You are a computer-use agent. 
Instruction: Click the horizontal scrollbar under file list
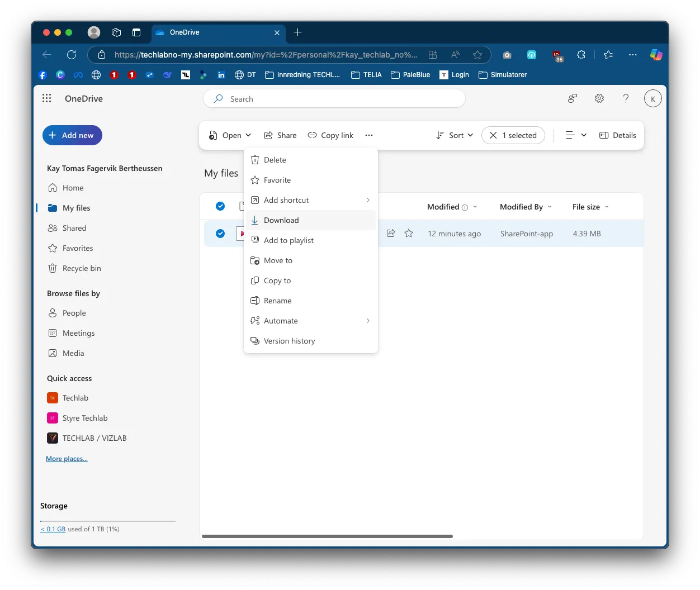(327, 536)
